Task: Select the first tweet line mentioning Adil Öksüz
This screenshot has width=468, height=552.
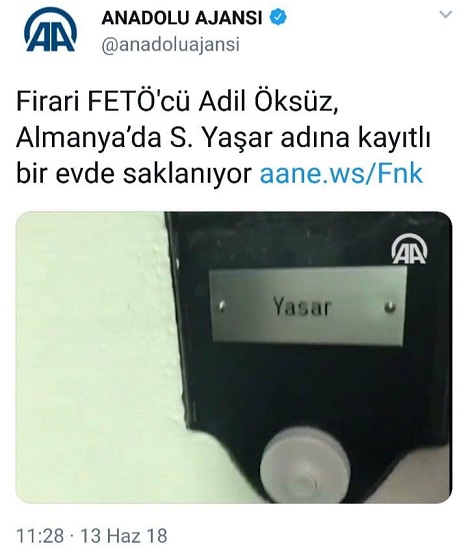Action: pyautogui.click(x=177, y=102)
